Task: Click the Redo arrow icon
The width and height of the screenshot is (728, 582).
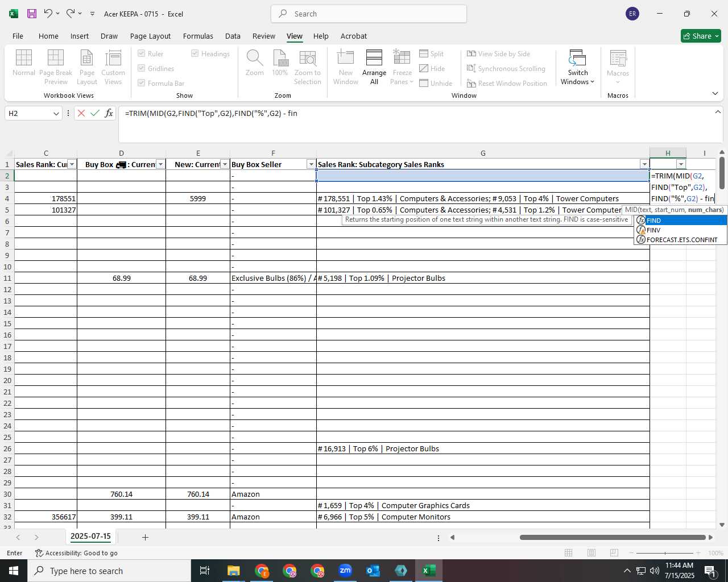Action: coord(71,14)
